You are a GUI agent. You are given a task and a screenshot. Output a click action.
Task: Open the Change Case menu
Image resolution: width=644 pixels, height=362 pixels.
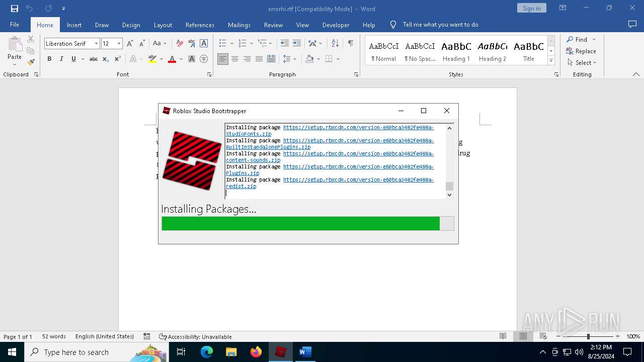tap(159, 43)
